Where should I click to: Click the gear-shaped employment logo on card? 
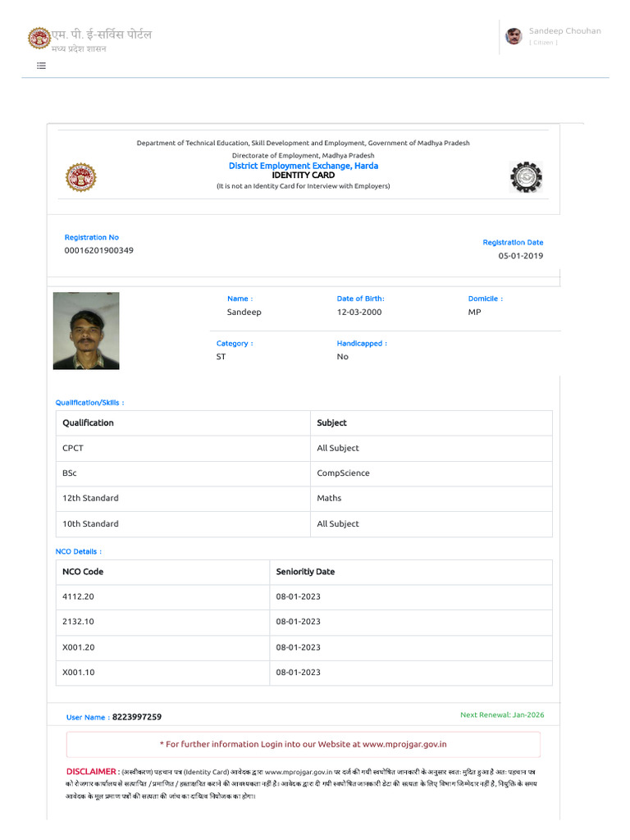pyautogui.click(x=526, y=177)
